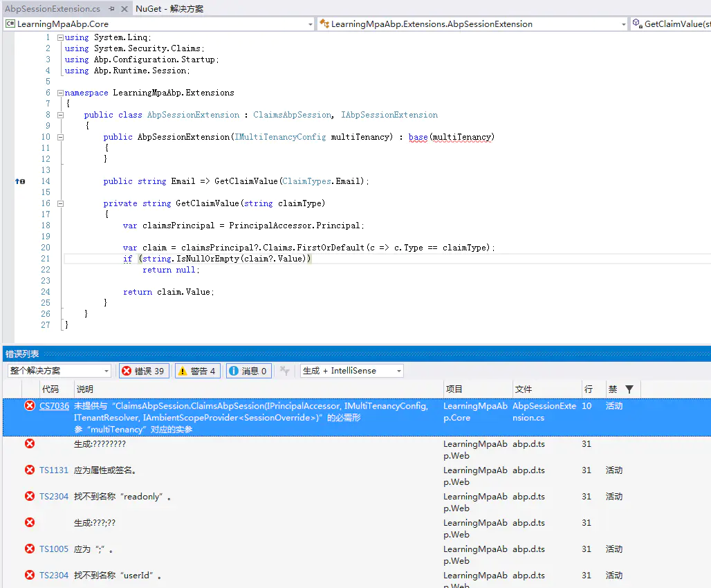Click the ClaimTypes.Email argument
711x588 pixels.
point(322,181)
